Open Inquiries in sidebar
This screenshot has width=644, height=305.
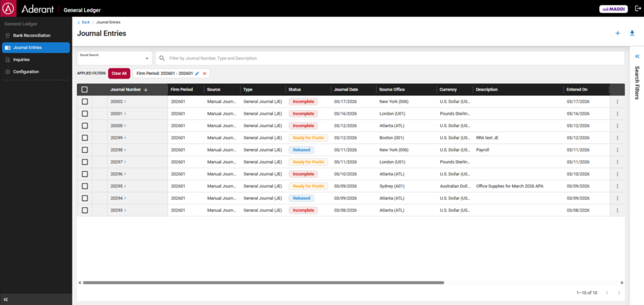(x=36, y=60)
